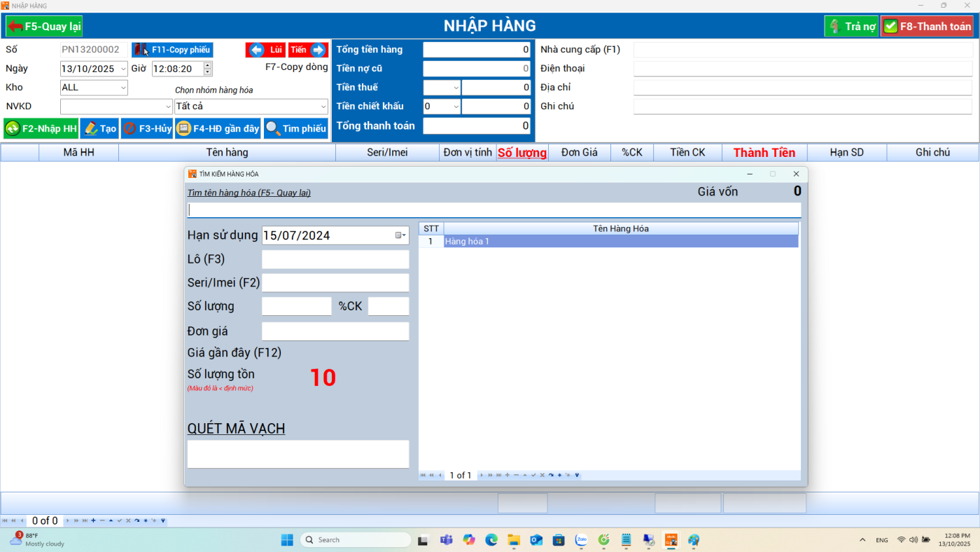Viewport: 980px width, 552px height.
Task: Increase the Giờ time with up arrow
Action: pos(207,65)
